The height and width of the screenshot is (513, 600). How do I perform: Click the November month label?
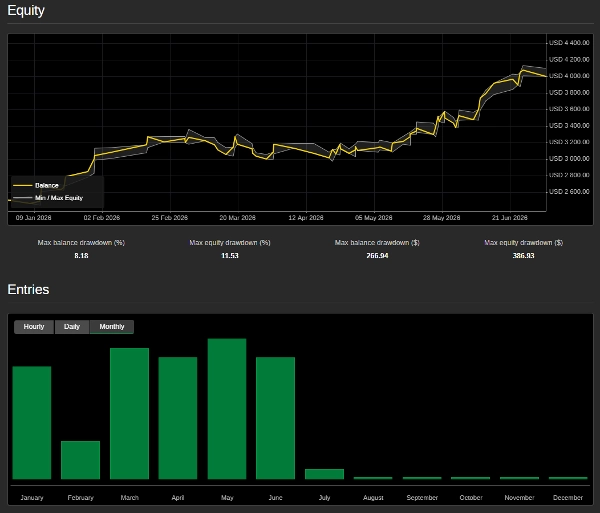[x=519, y=498]
